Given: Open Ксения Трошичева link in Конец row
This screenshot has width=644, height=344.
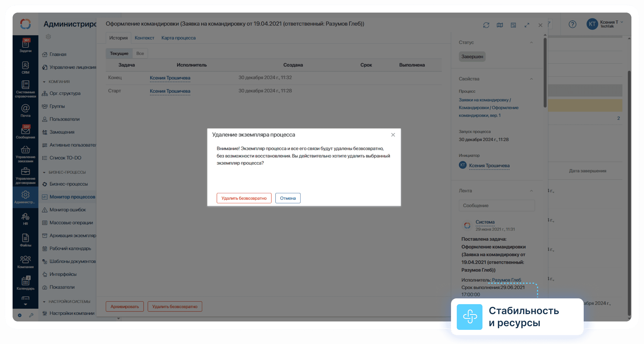Looking at the screenshot, I should pos(170,78).
